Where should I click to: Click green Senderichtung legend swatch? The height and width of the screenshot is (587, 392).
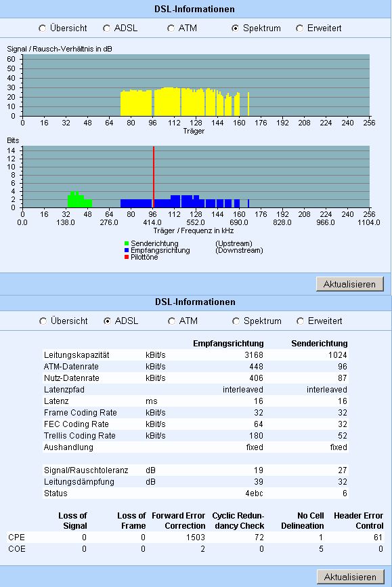click(127, 243)
